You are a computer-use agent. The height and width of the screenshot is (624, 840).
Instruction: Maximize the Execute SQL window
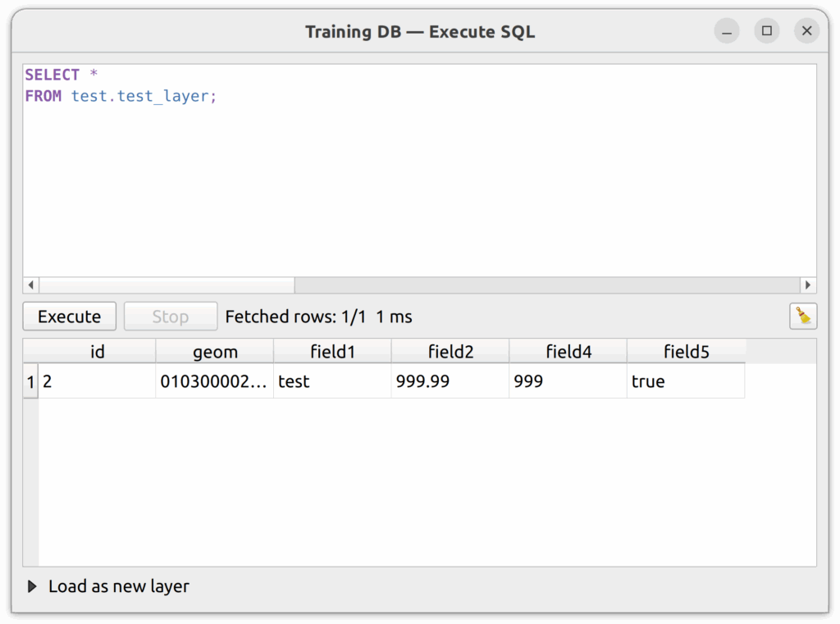(x=767, y=31)
